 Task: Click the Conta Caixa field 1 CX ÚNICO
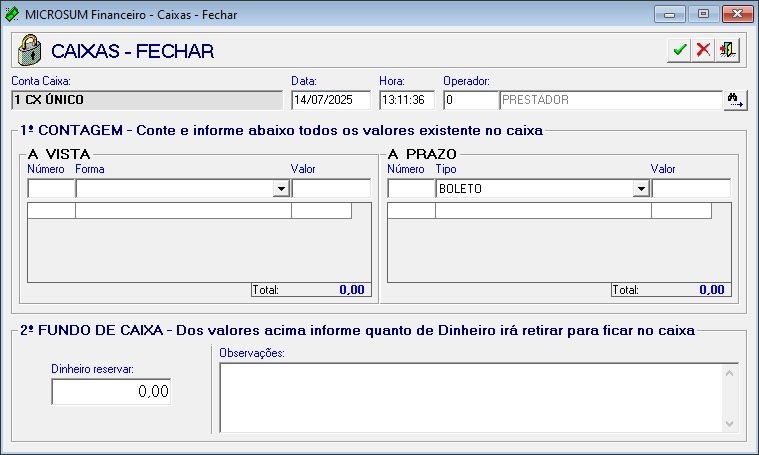147,100
